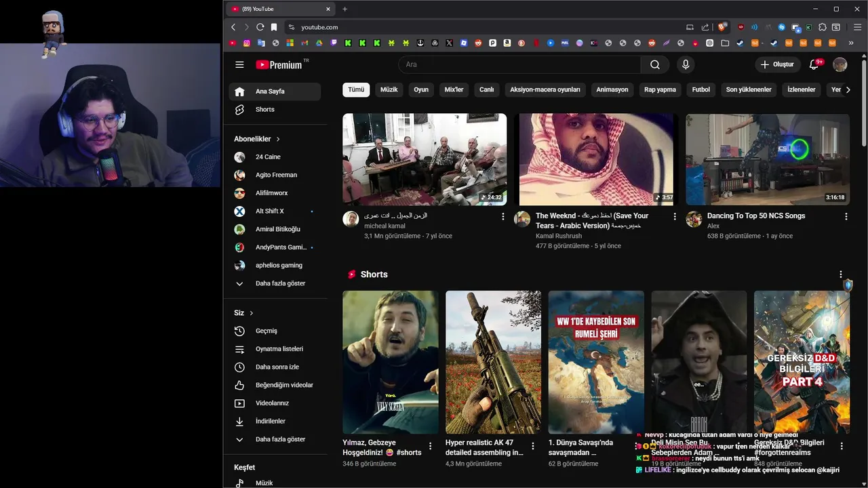Open Alt Shift X subscription channel

[275, 211]
